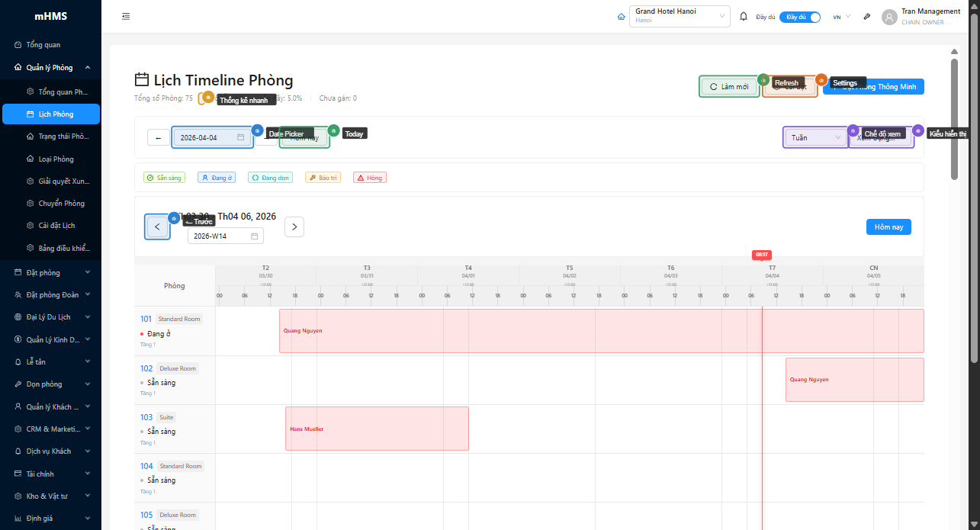The width and height of the screenshot is (980, 530).
Task: Open the Tuần view mode dropdown
Action: (815, 137)
